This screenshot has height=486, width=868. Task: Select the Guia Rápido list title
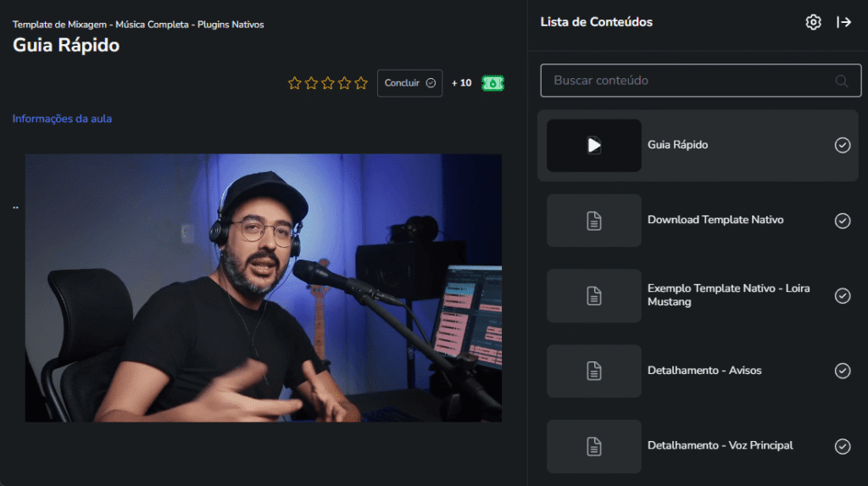coord(677,145)
